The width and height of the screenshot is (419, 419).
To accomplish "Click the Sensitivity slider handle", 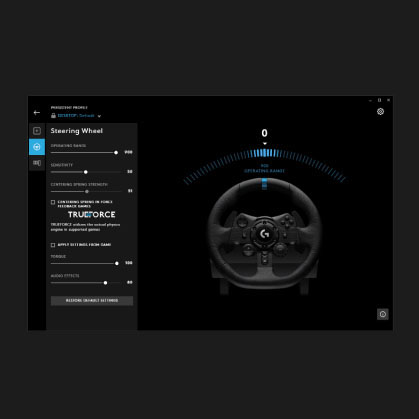I will coord(86,172).
